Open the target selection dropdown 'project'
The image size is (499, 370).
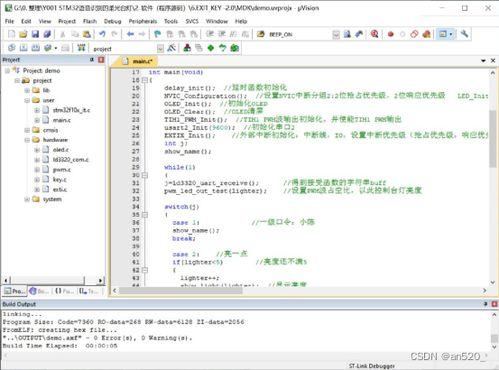(x=160, y=49)
